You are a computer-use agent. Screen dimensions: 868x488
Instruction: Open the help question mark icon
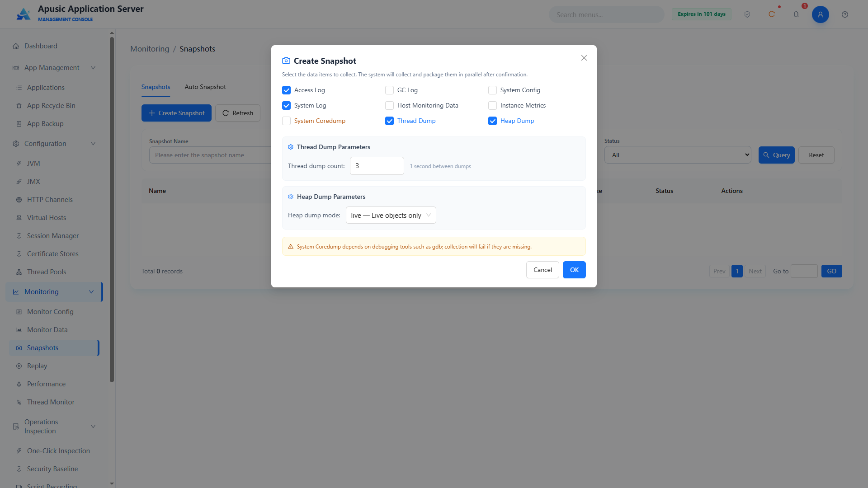(x=845, y=14)
